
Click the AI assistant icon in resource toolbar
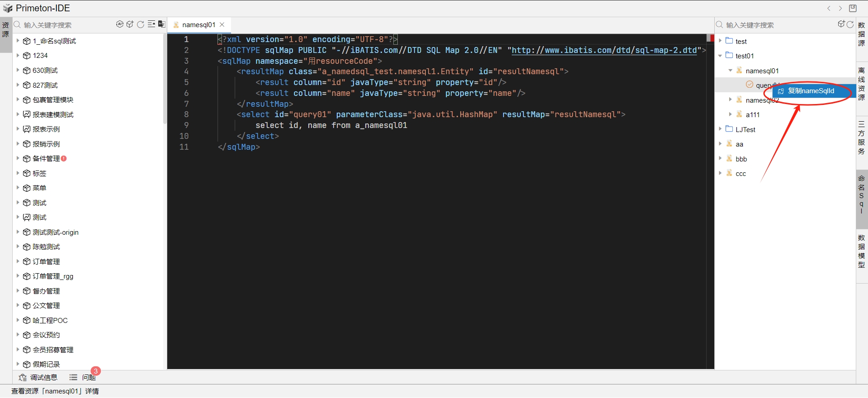click(x=119, y=24)
